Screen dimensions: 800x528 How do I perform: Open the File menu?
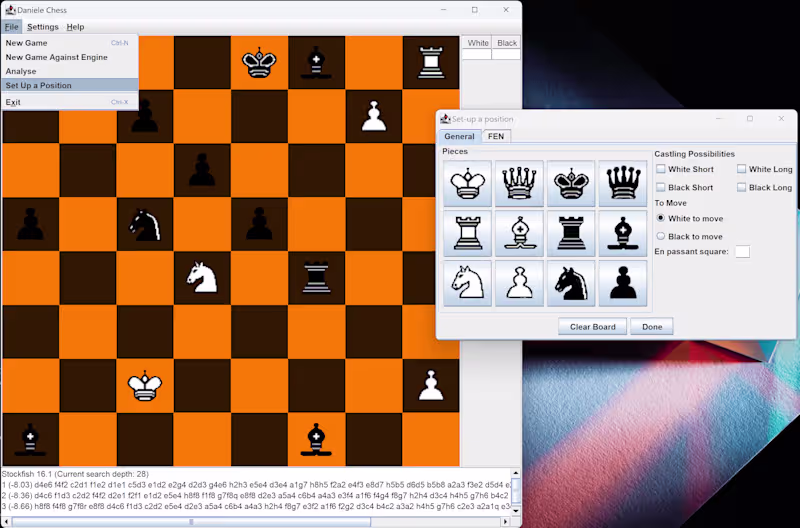pyautogui.click(x=11, y=27)
